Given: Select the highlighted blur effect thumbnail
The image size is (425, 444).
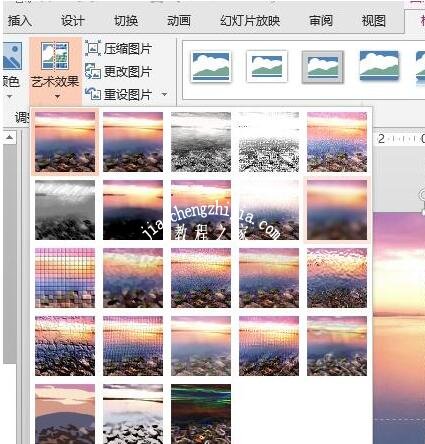Looking at the screenshot, I should pos(337,210).
